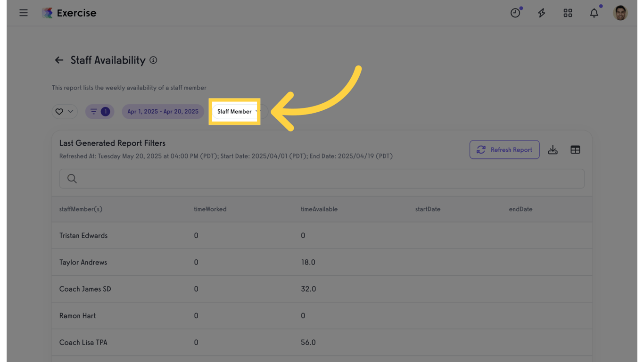
Task: Download the report
Action: pyautogui.click(x=553, y=150)
